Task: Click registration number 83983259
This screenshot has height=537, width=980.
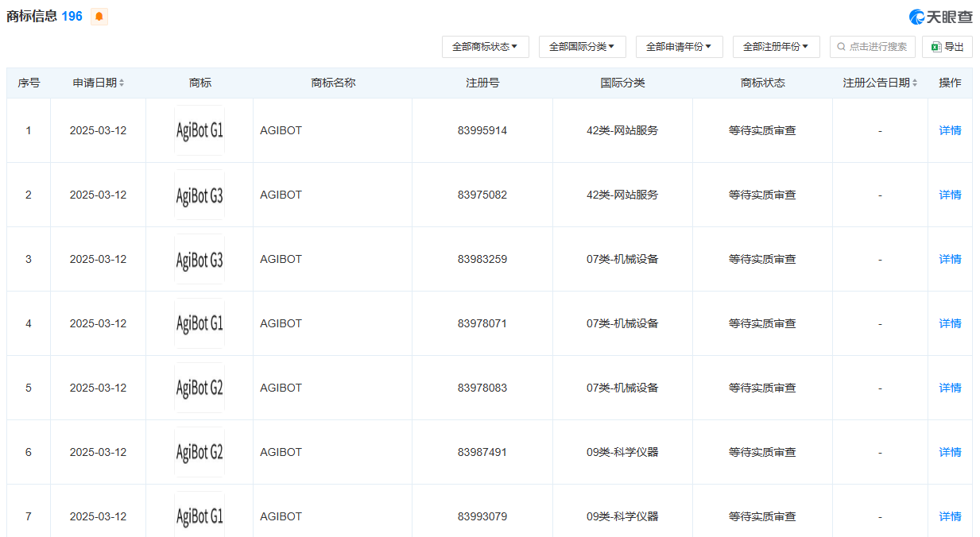Action: click(482, 259)
